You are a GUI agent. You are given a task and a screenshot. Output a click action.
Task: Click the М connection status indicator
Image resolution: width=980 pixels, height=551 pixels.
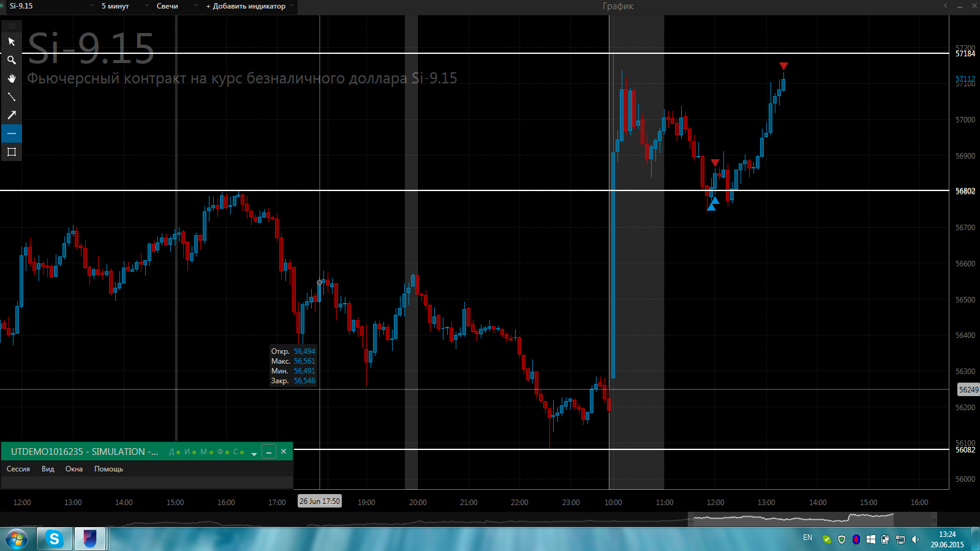207,452
